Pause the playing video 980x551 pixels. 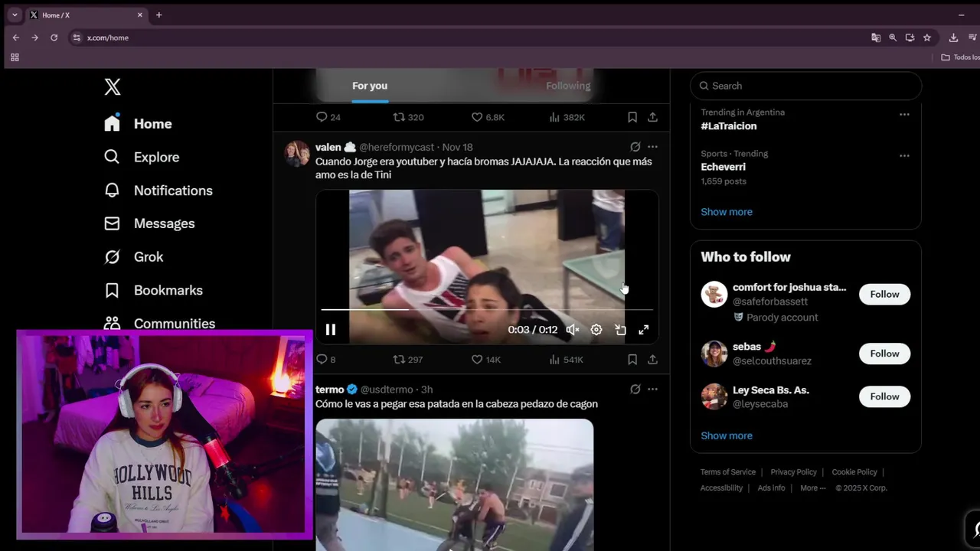coord(331,330)
